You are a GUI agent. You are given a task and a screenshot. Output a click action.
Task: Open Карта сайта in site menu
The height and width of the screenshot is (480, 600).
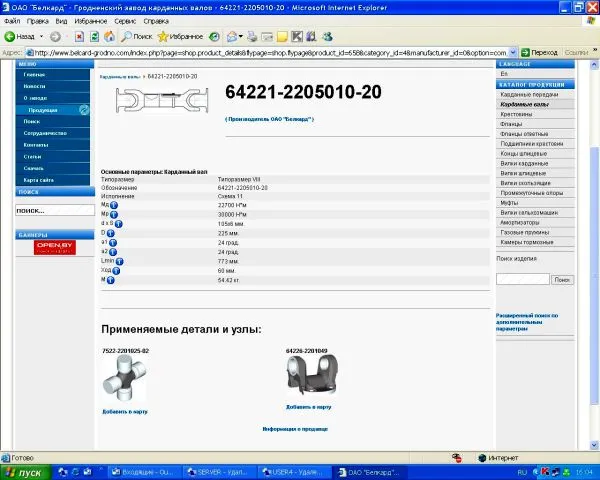point(53,180)
